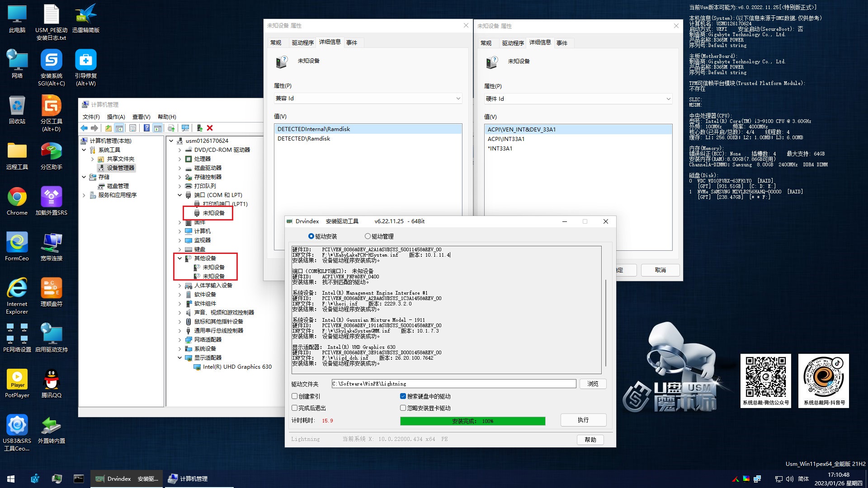Expand 服务和应用程序 in left tree

click(x=84, y=195)
